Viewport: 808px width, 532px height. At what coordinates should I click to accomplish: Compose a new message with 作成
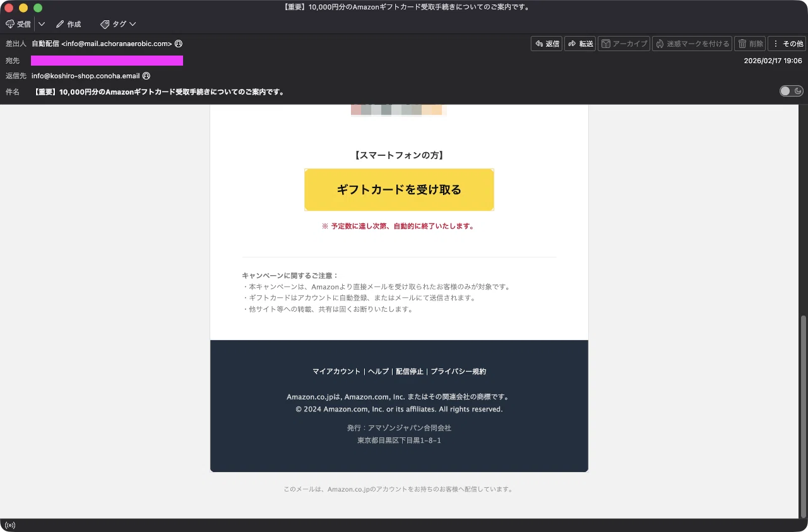(68, 24)
